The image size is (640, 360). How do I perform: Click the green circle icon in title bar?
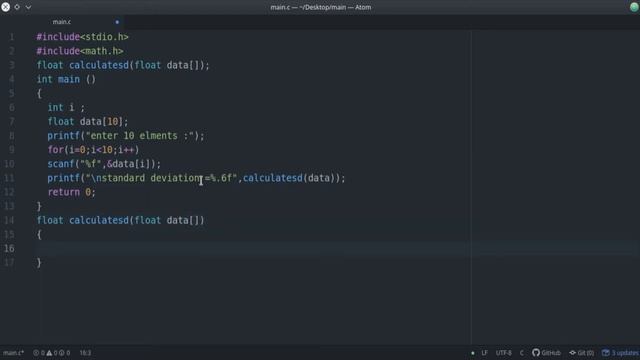click(x=634, y=7)
